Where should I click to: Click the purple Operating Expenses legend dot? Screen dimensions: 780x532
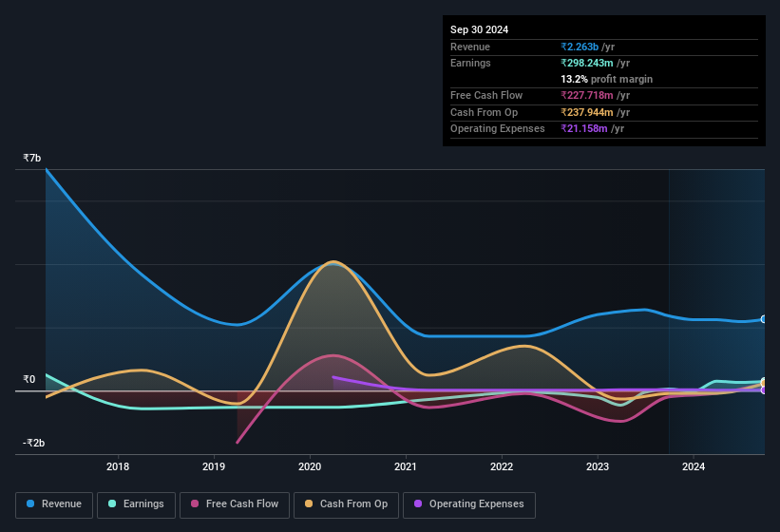pyautogui.click(x=417, y=504)
